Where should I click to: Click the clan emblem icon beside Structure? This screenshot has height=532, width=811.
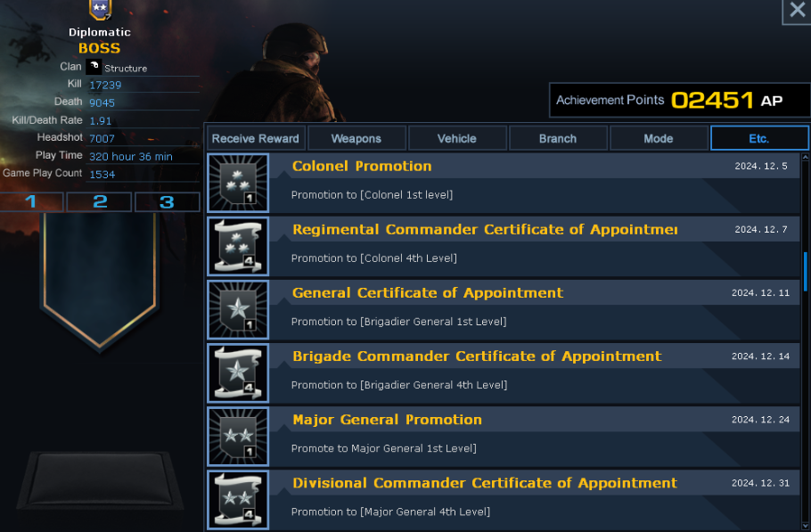[94, 67]
